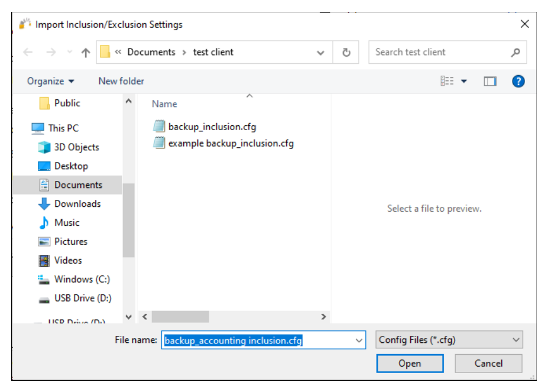Open the Windows (C:) drive
Image resolution: width=548 pixels, height=392 pixels.
[x=82, y=280]
